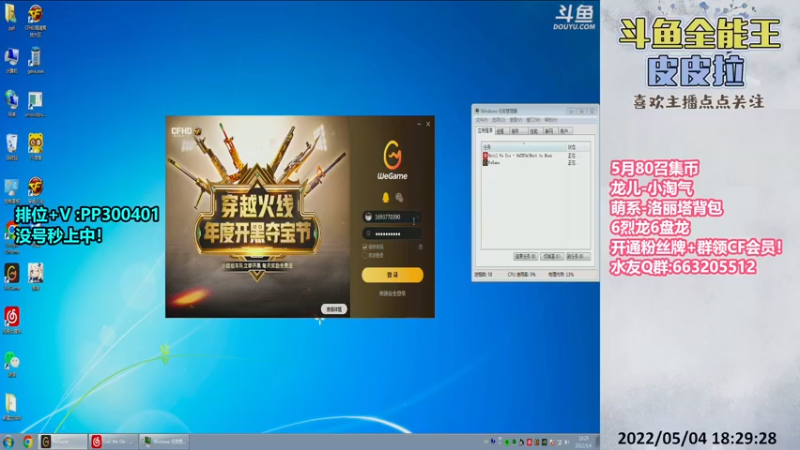Open Task Manager 文件(F) menu

[482, 120]
